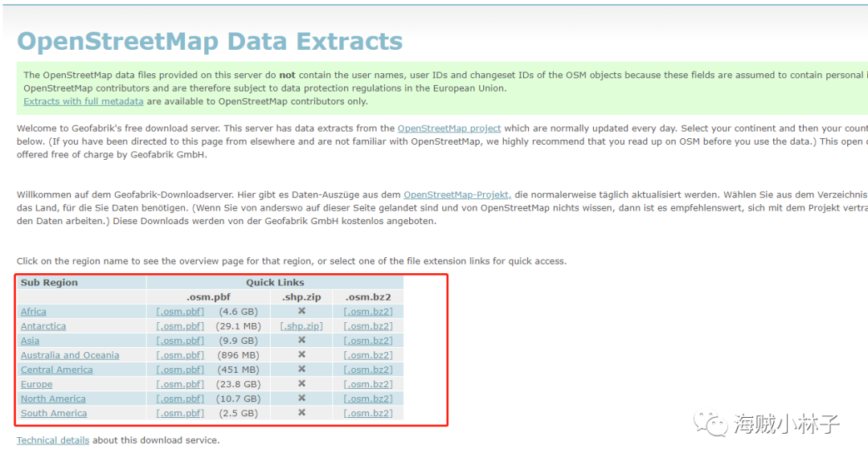Image resolution: width=868 pixels, height=462 pixels.
Task: Download the Europe .osm.bz2 file
Action: click(368, 384)
